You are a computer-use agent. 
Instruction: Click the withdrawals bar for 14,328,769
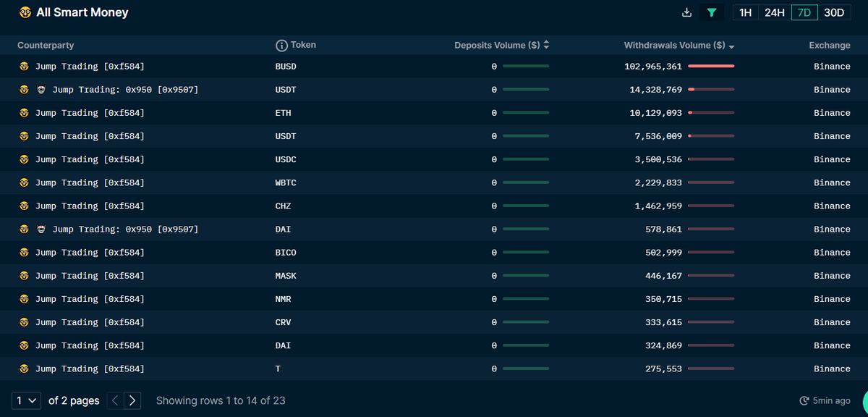711,90
